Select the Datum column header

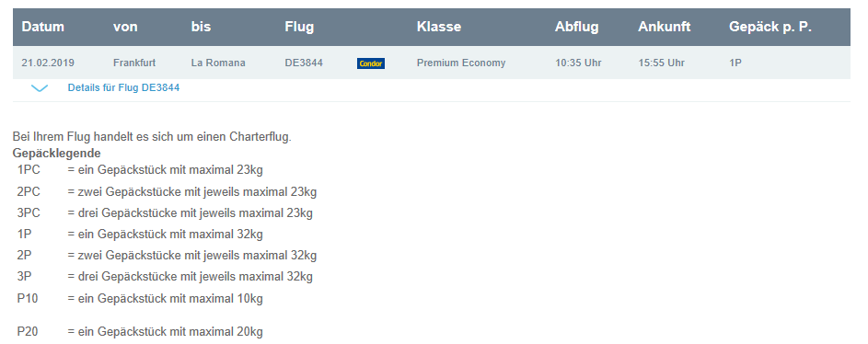[x=42, y=27]
